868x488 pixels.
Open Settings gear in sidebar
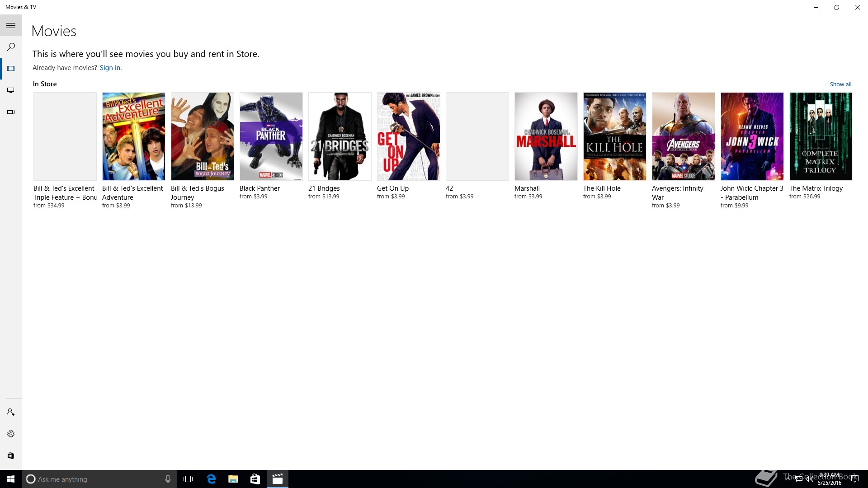[x=11, y=434]
